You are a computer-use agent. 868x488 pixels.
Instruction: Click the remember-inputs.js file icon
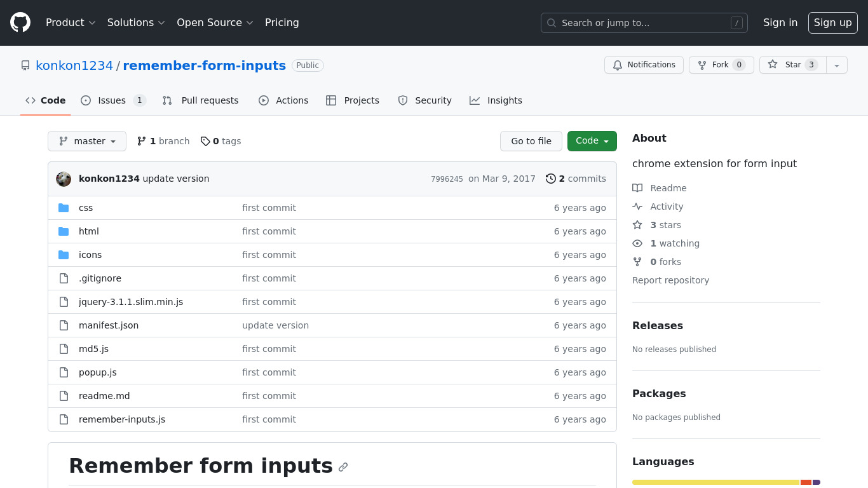64,419
